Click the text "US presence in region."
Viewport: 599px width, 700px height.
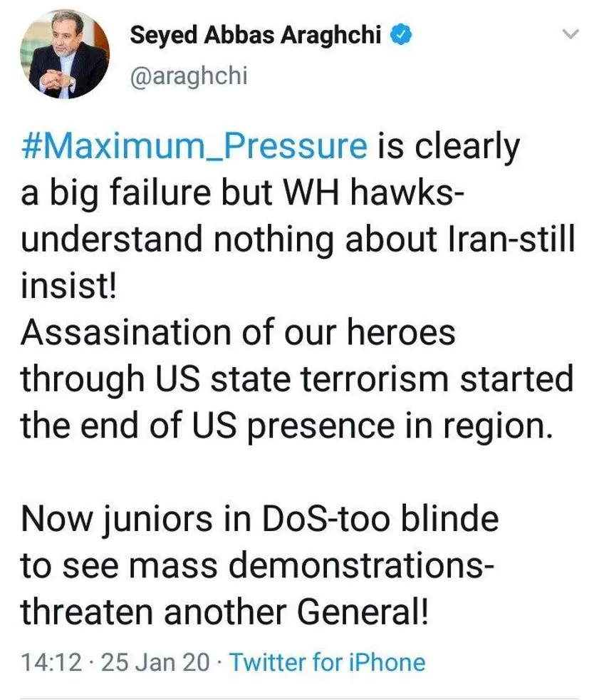386,426
